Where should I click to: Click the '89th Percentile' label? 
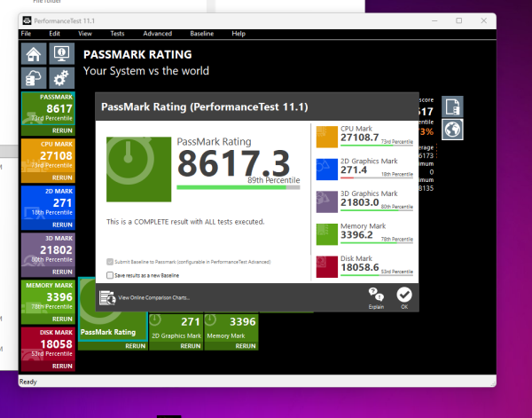point(273,180)
